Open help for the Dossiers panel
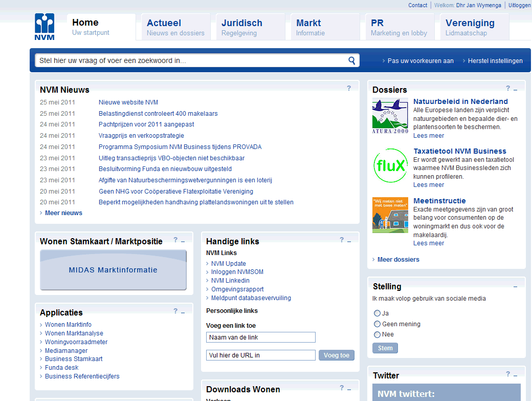This screenshot has width=532, height=401. pos(508,88)
